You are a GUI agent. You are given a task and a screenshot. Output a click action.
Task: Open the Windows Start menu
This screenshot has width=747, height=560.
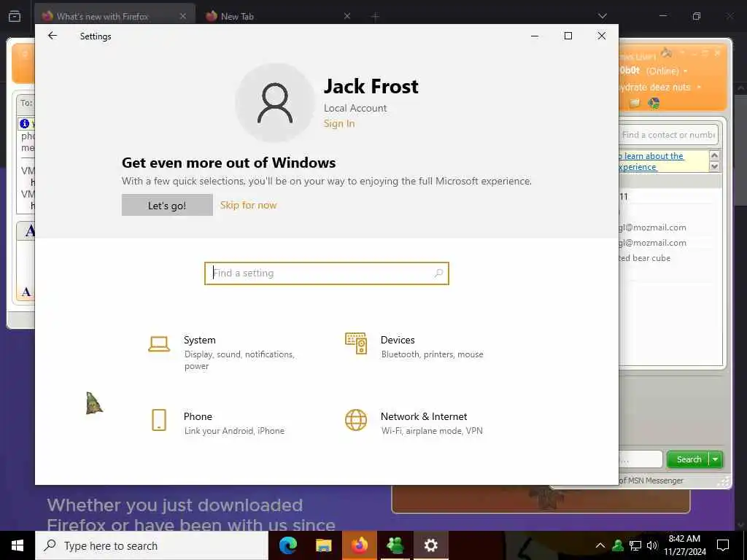(x=18, y=545)
